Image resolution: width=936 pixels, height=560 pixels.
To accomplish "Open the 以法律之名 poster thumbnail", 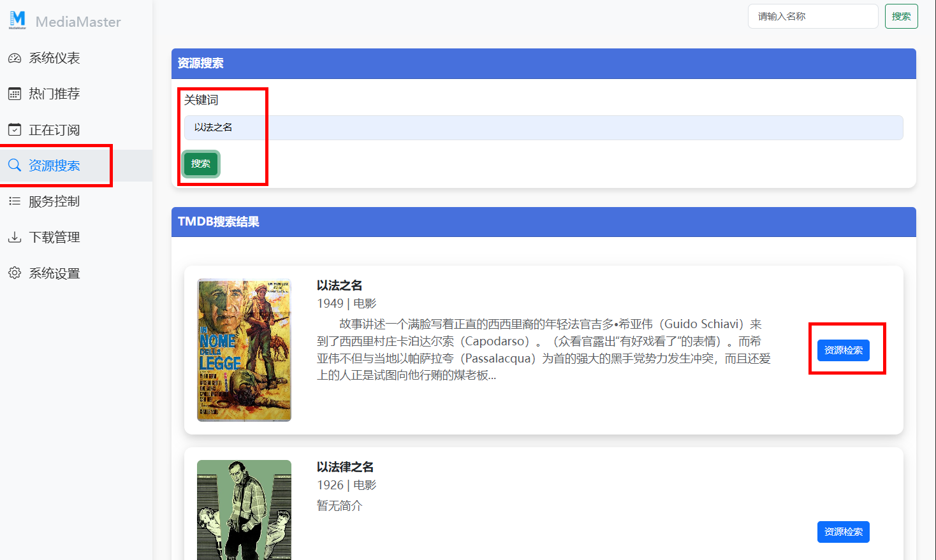I will [244, 510].
